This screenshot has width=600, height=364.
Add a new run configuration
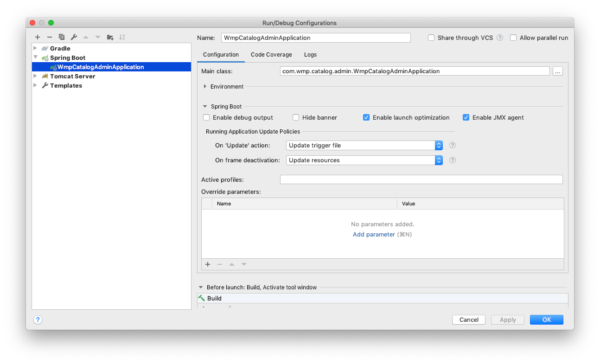click(x=38, y=37)
